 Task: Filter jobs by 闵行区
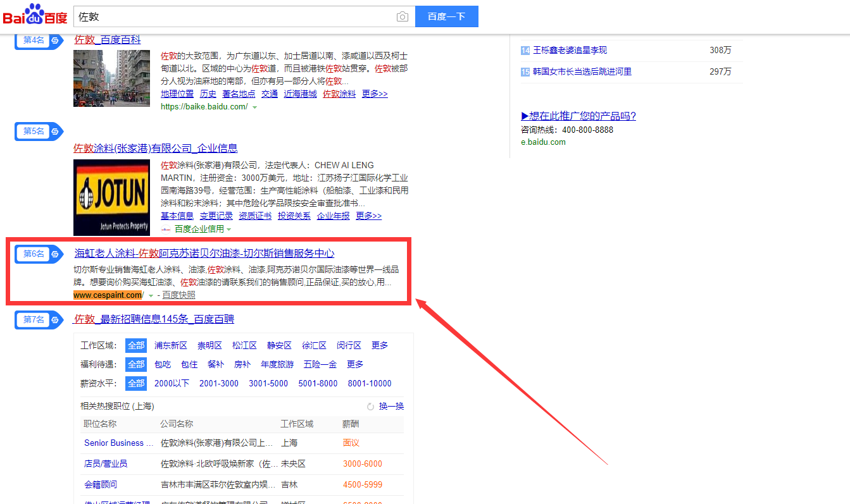click(349, 345)
